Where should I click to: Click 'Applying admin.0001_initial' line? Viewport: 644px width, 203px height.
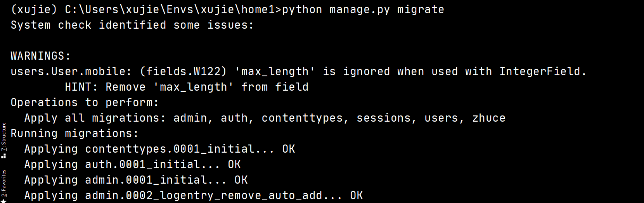click(136, 180)
